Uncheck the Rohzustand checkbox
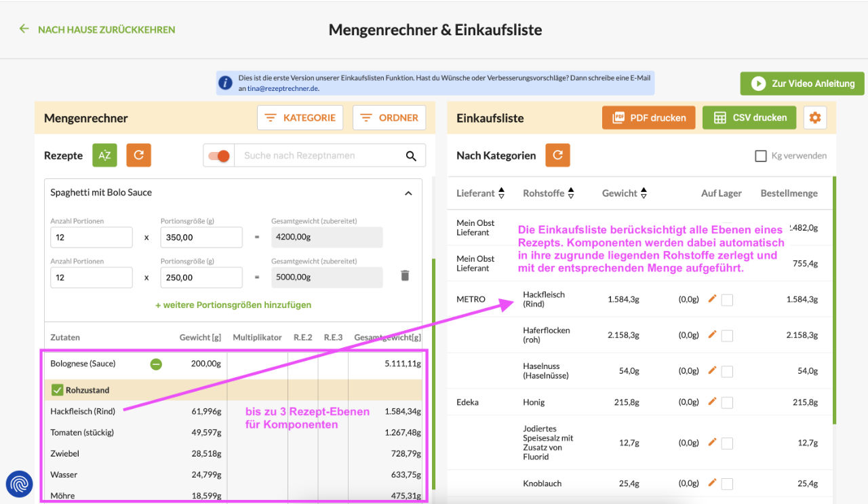Image resolution: width=868 pixels, height=504 pixels. 58,389
